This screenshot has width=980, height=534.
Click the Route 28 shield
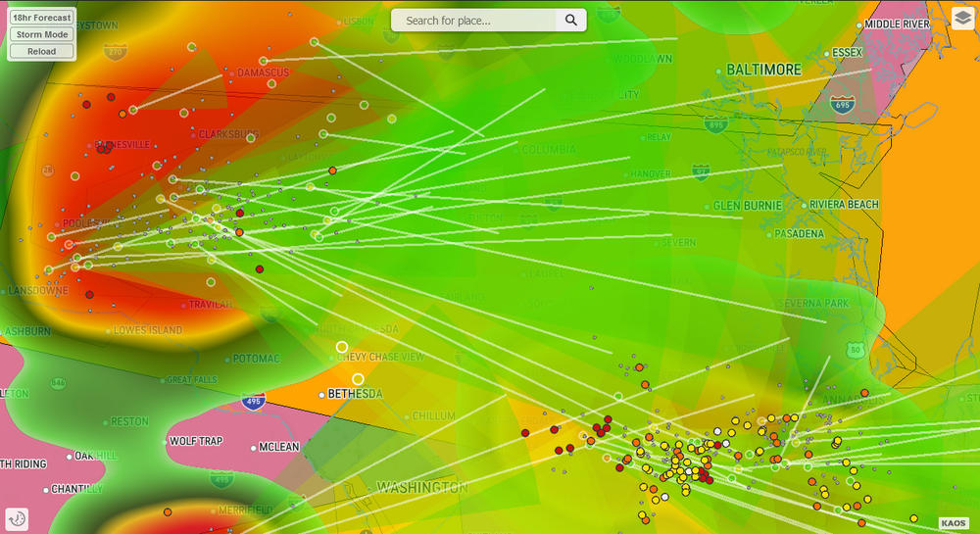point(47,170)
